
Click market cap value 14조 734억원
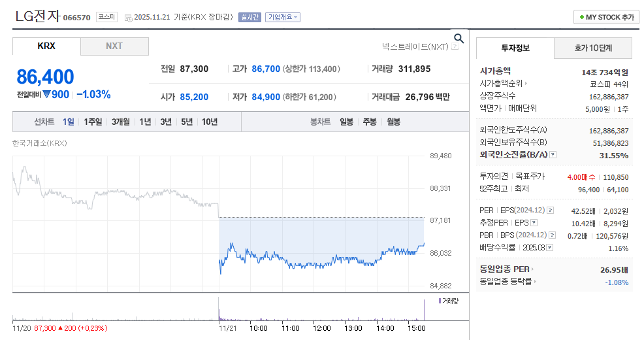point(605,73)
